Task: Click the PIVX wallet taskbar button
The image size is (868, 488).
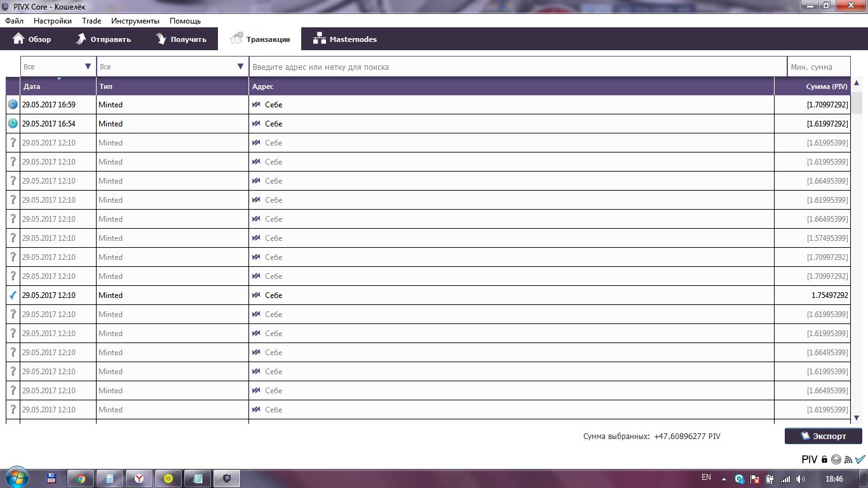Action: point(227,478)
